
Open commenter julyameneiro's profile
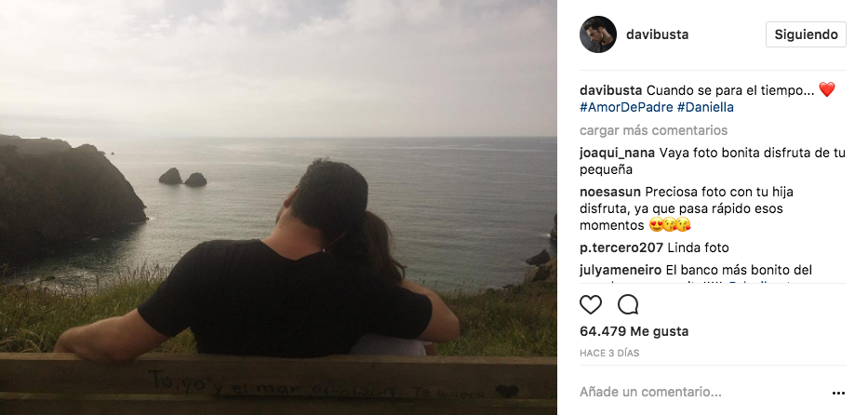tap(621, 271)
